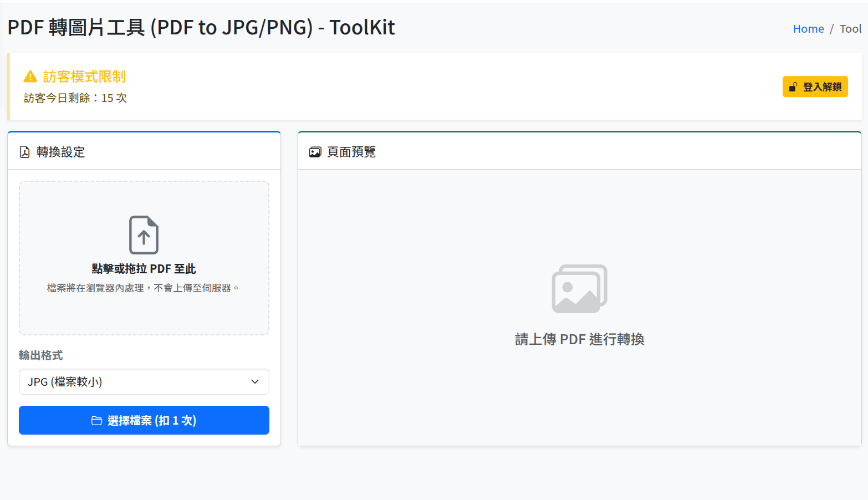This screenshot has width=868, height=500.
Task: Click 選擇檔案 (扣 1 次) button
Action: coord(144,420)
